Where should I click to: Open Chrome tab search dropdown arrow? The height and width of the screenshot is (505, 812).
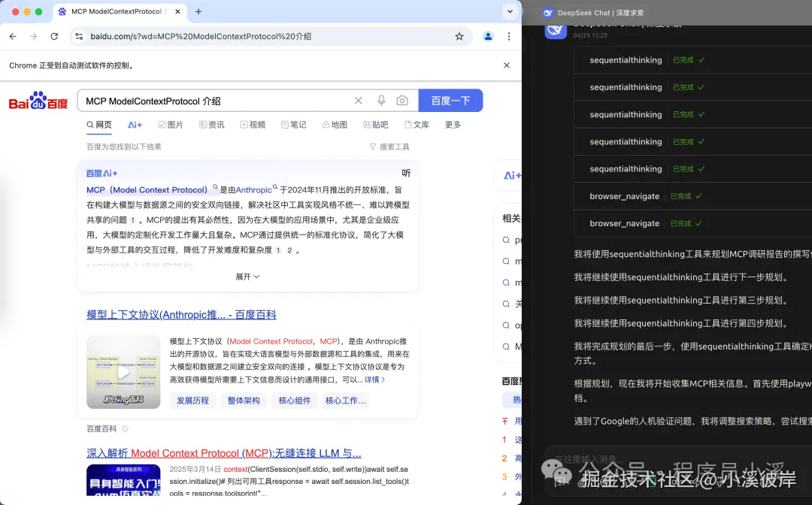510,11
